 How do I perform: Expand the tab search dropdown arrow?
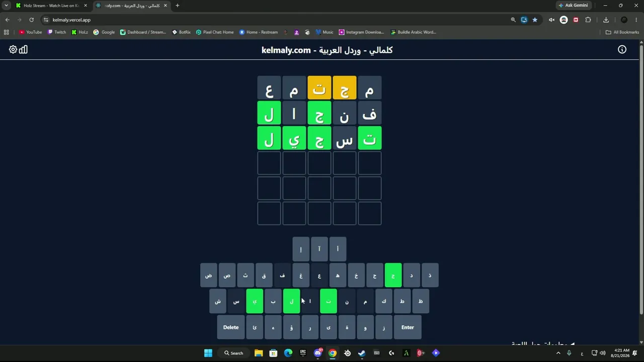point(6,6)
